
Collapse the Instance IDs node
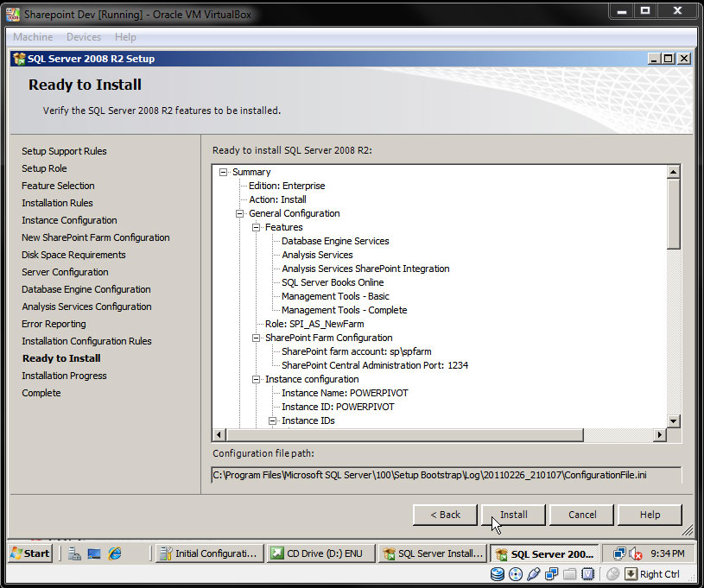(x=273, y=421)
